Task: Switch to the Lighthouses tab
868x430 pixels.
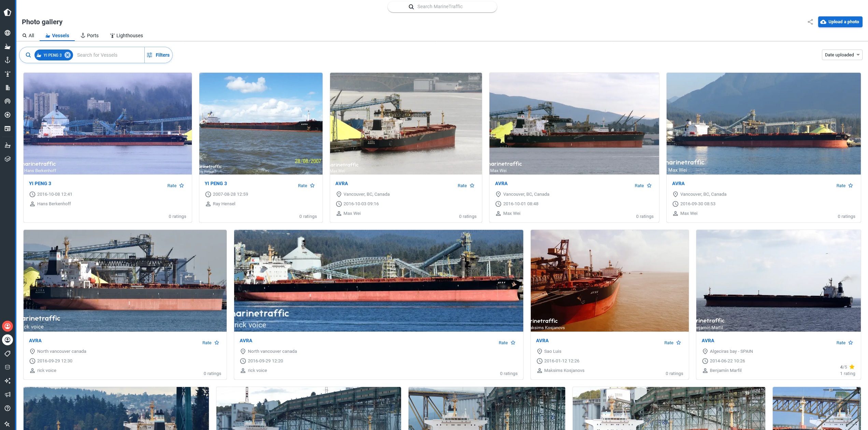Action: (126, 36)
